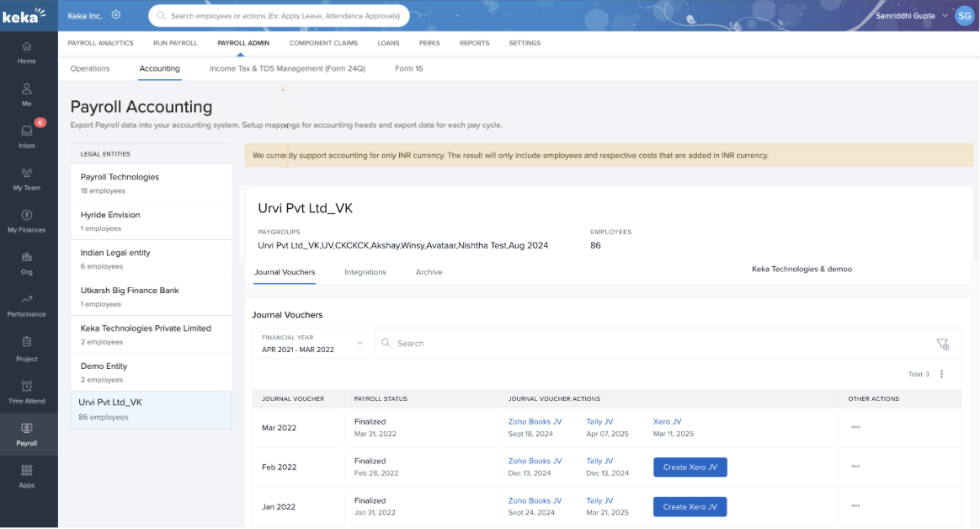This screenshot has height=529, width=980.
Task: Open the Time Attend clock icon
Action: click(x=27, y=387)
